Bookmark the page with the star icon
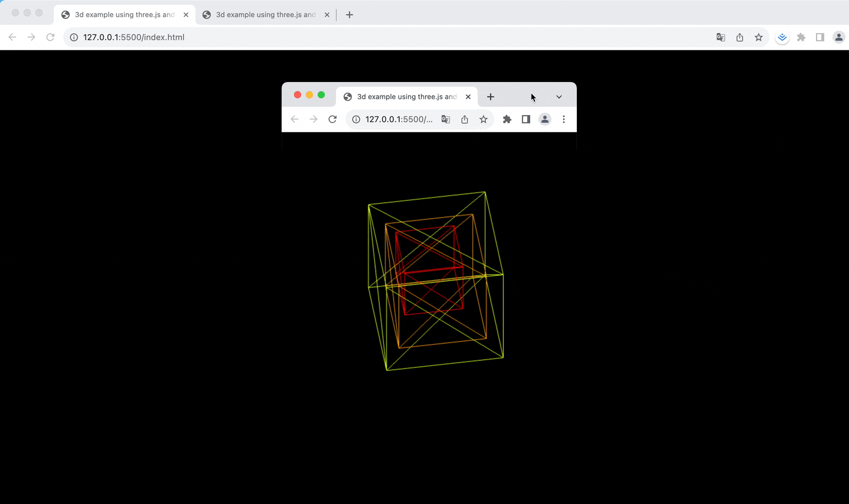Viewport: 849px width, 504px height. 758,37
